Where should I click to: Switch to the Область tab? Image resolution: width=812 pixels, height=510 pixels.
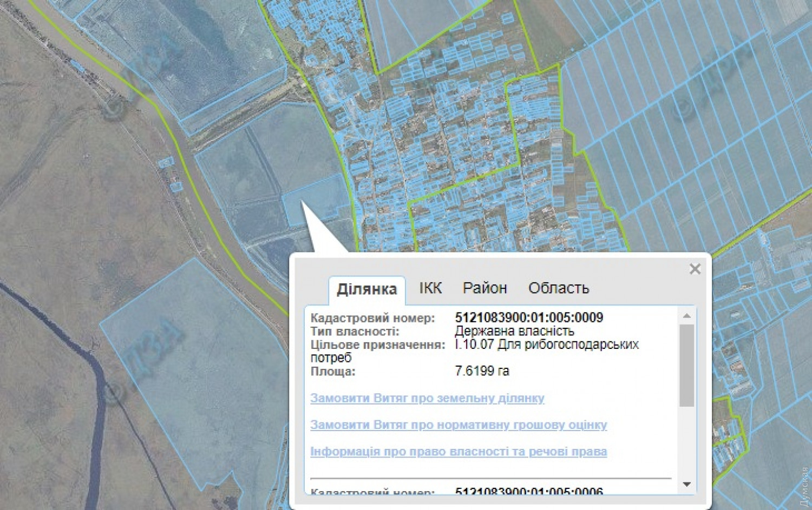point(558,288)
